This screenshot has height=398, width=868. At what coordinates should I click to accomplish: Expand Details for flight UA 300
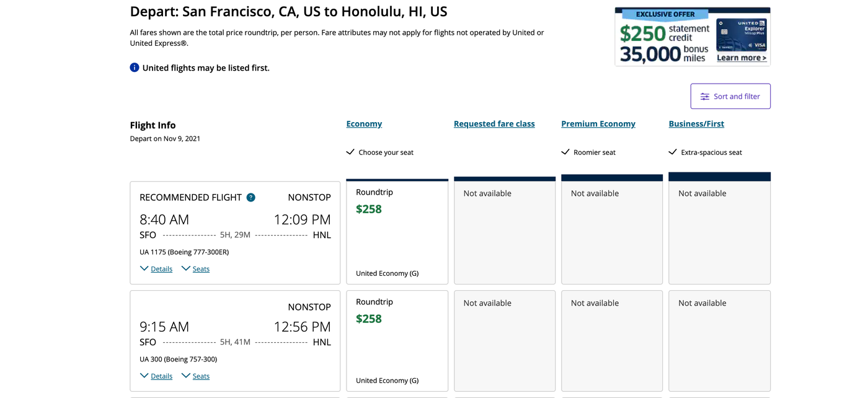coord(156,376)
